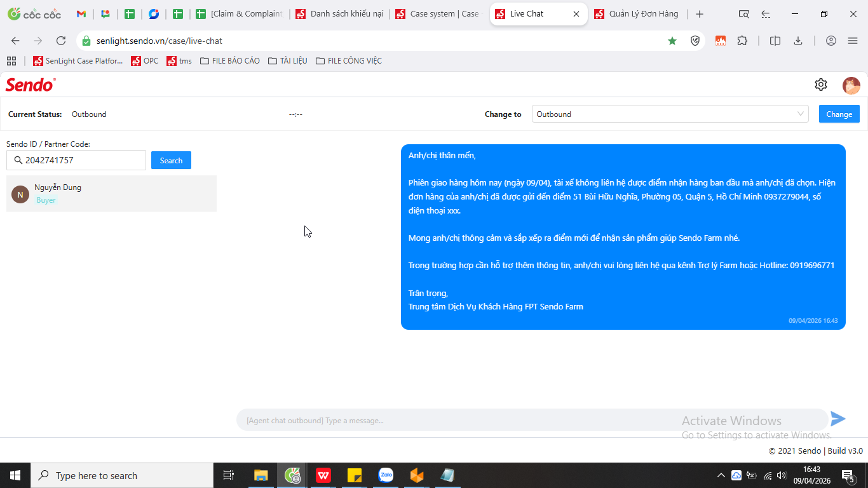868x488 pixels.
Task: Click the Search button
Action: (171, 161)
